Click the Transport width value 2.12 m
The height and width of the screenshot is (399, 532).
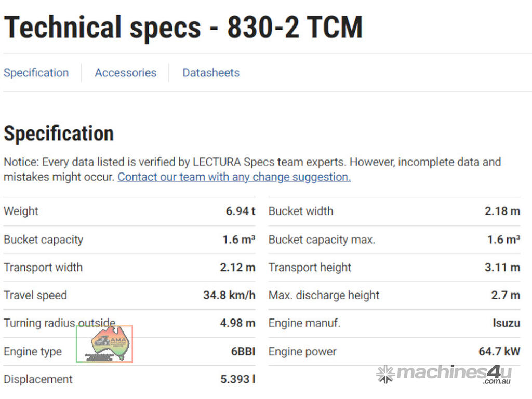pos(237,268)
